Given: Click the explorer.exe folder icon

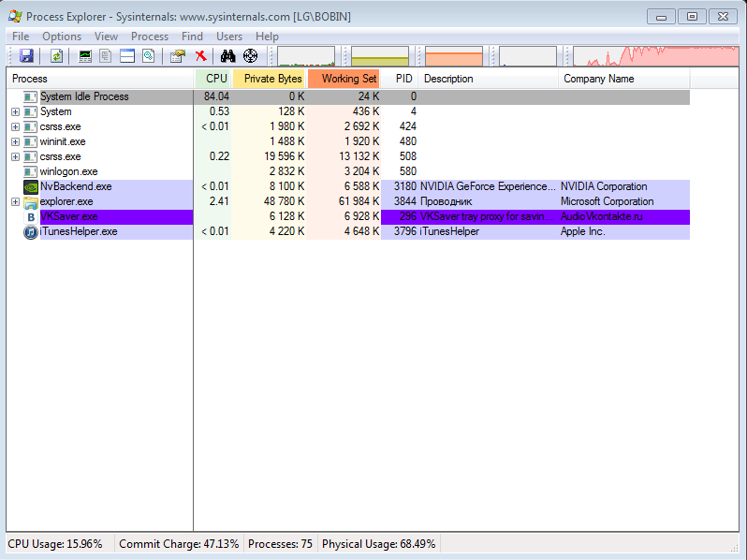Looking at the screenshot, I should [x=31, y=202].
